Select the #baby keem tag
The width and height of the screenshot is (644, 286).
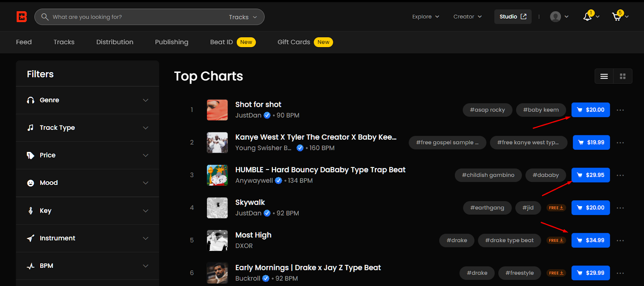click(x=541, y=110)
